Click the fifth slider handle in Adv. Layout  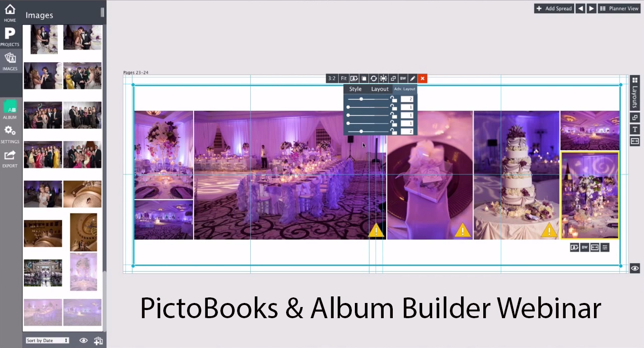click(x=361, y=132)
